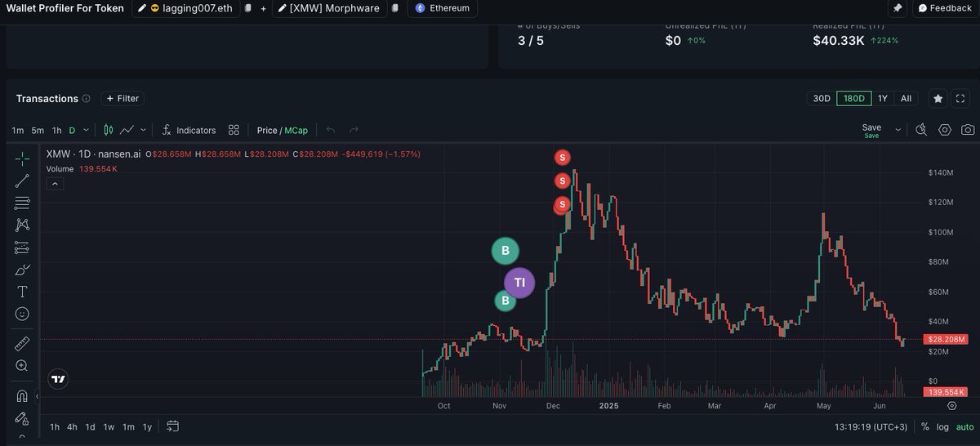Open the Feedback button
The image size is (980, 446).
click(944, 7)
